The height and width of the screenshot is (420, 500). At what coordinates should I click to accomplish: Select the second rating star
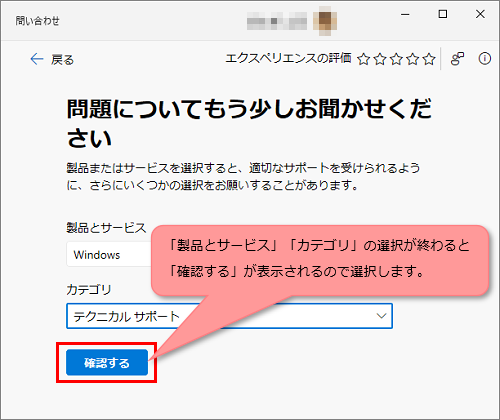[380, 59]
